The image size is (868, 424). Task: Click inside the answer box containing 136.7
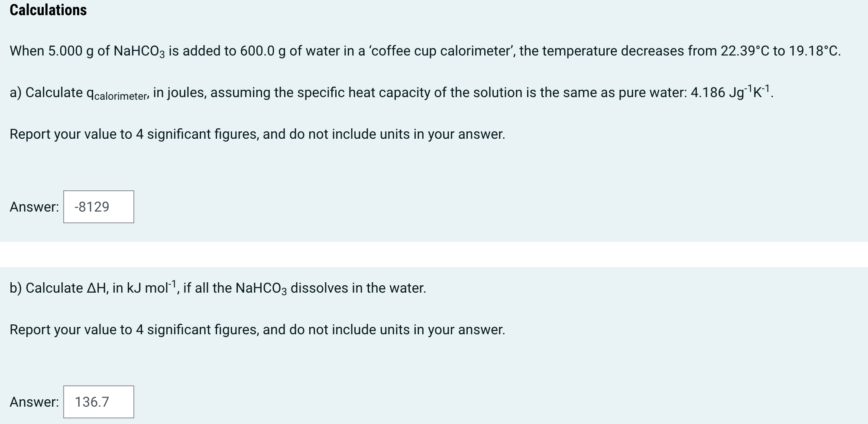[98, 402]
